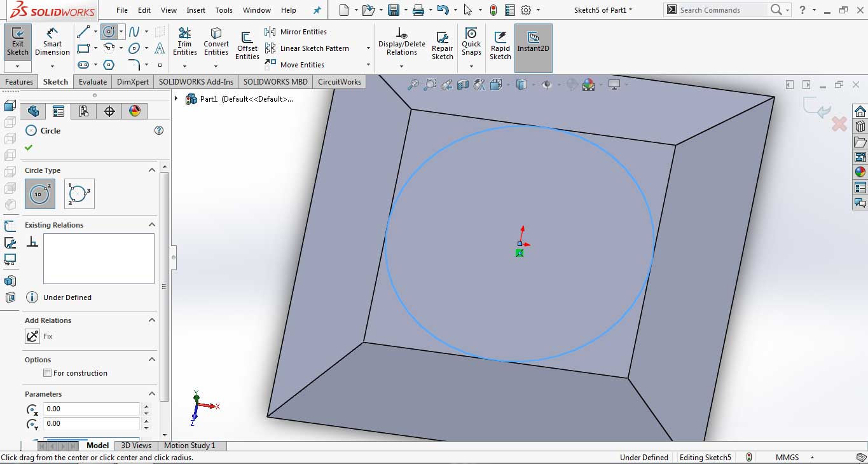Switch to the Evaluate tab
Screen dimensions: 868x464
93,82
